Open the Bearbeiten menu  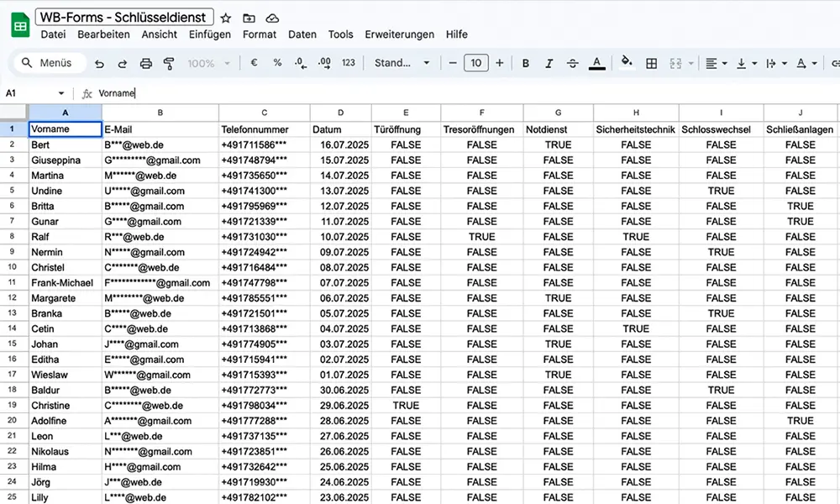[x=103, y=34]
